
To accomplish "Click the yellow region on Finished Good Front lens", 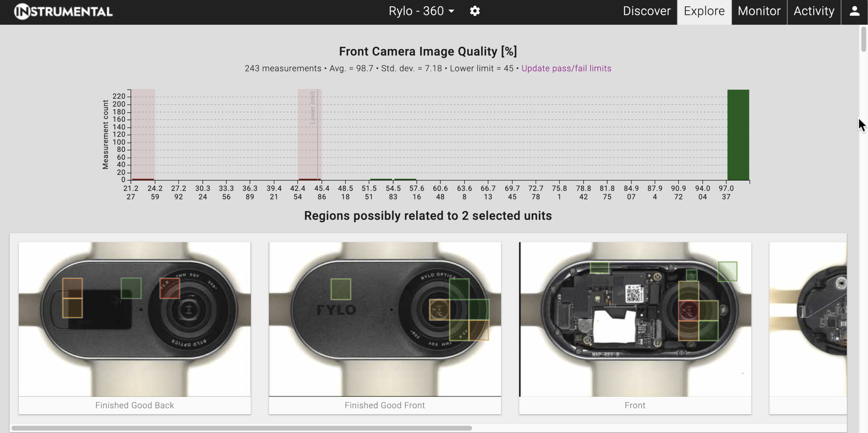I will [439, 310].
